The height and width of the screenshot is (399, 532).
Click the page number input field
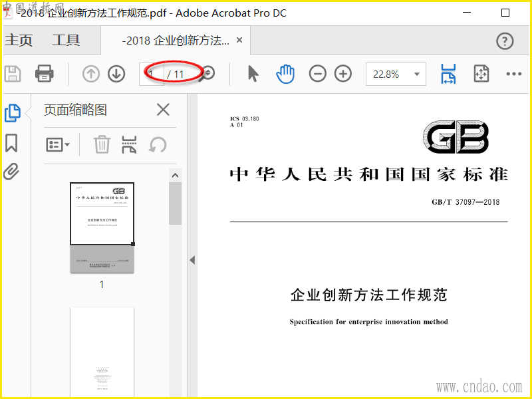[x=152, y=74]
